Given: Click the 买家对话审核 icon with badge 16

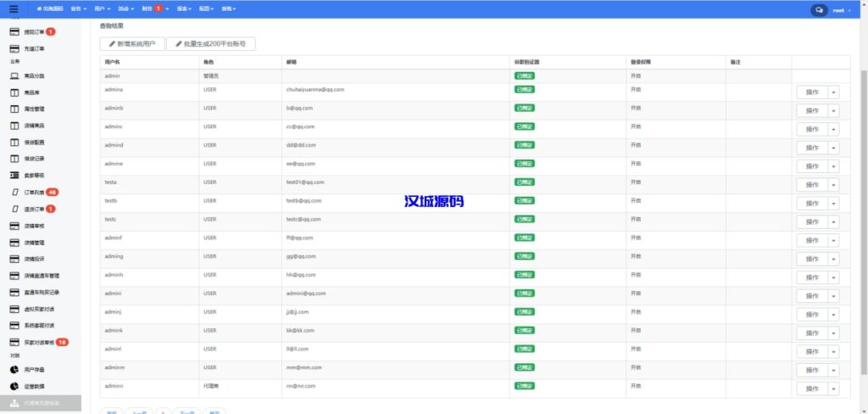Looking at the screenshot, I should point(14,342).
